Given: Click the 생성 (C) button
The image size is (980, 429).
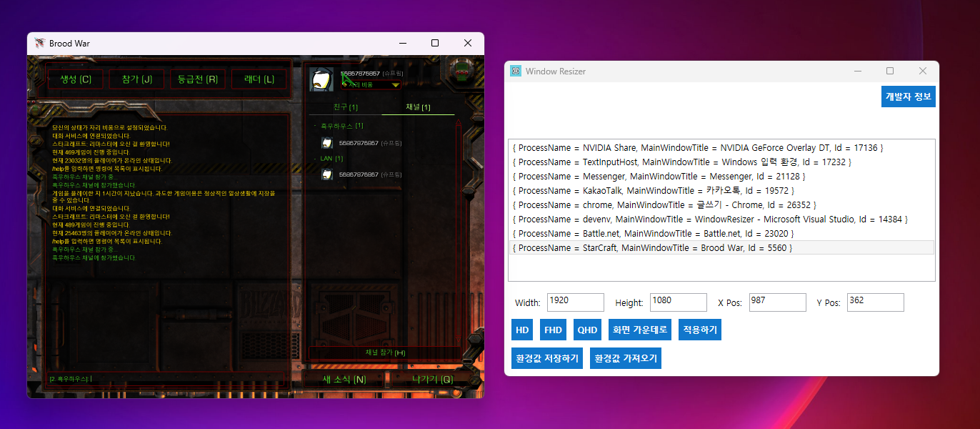Looking at the screenshot, I should pyautogui.click(x=76, y=79).
